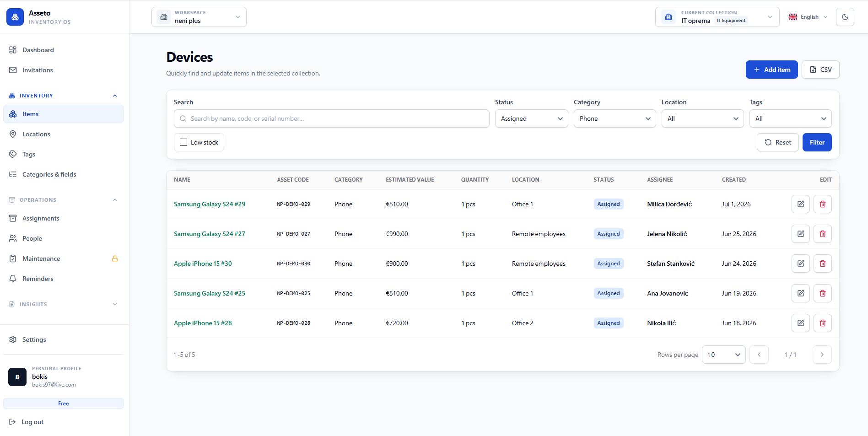Image resolution: width=868 pixels, height=436 pixels.
Task: Edit the Samsung Galaxy S24 #25 row
Action: coord(800,293)
